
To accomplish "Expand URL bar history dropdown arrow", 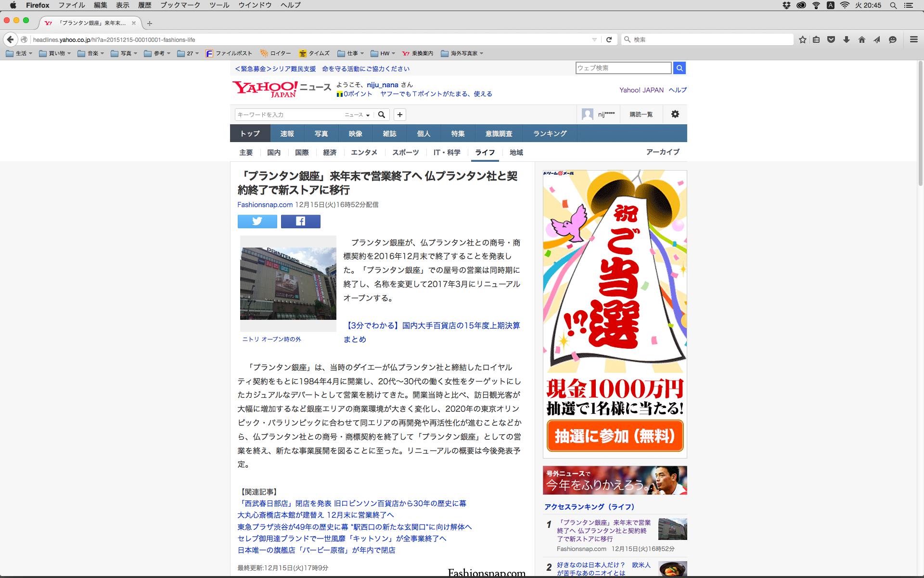I will (x=594, y=39).
